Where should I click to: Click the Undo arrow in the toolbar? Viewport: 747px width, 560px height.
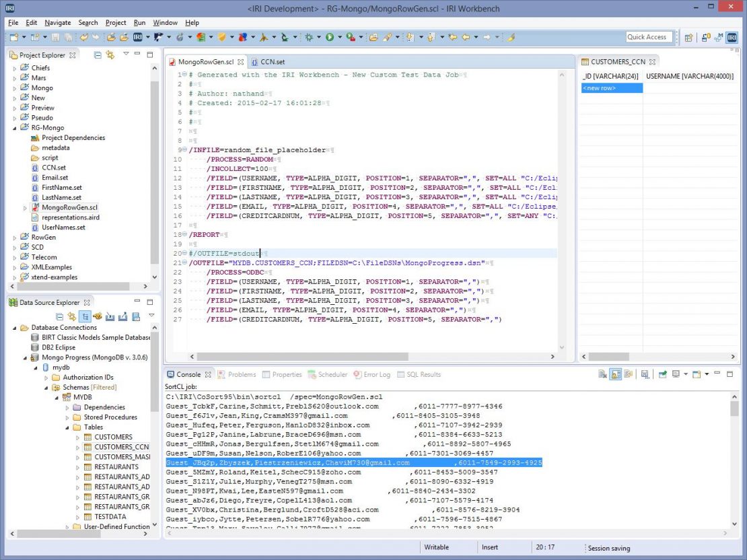coord(84,37)
